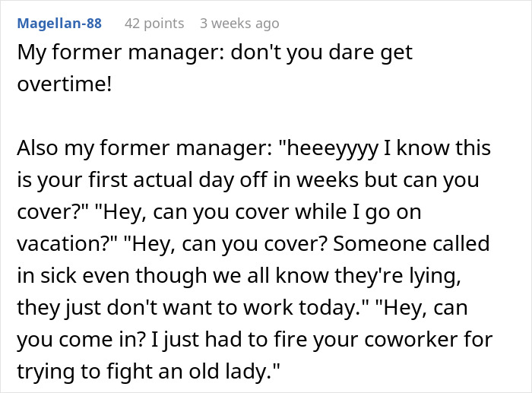The width and height of the screenshot is (532, 393).
Task: Click the '42 points' score label
Action: (x=154, y=24)
